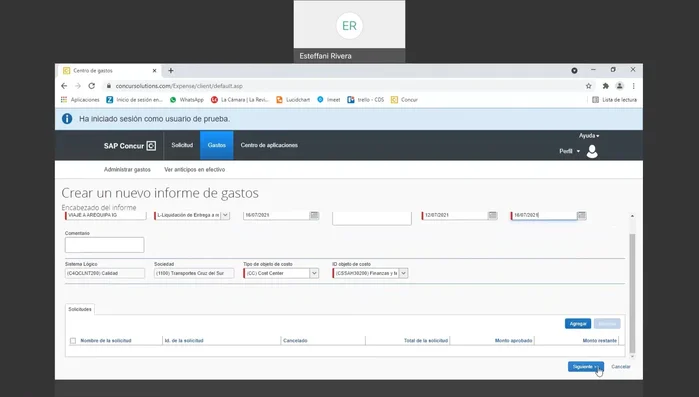The height and width of the screenshot is (397, 699).
Task: Click the site lock icon in the address bar
Action: 108,86
